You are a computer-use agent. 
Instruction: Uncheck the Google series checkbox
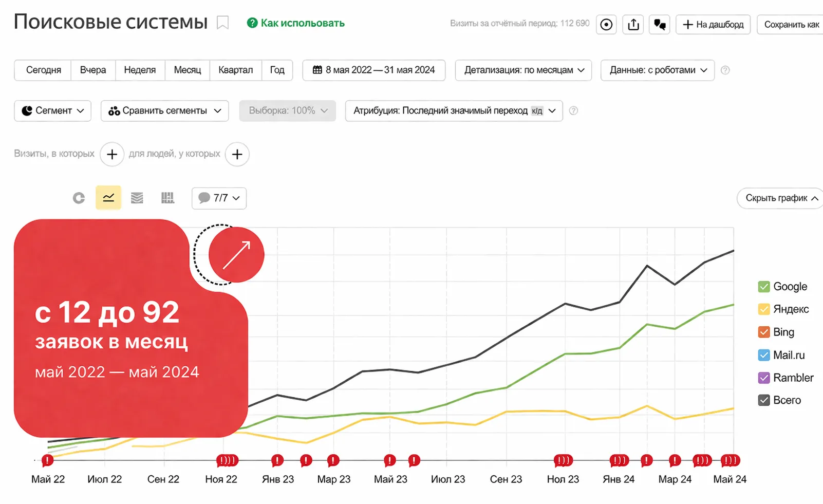pos(764,287)
